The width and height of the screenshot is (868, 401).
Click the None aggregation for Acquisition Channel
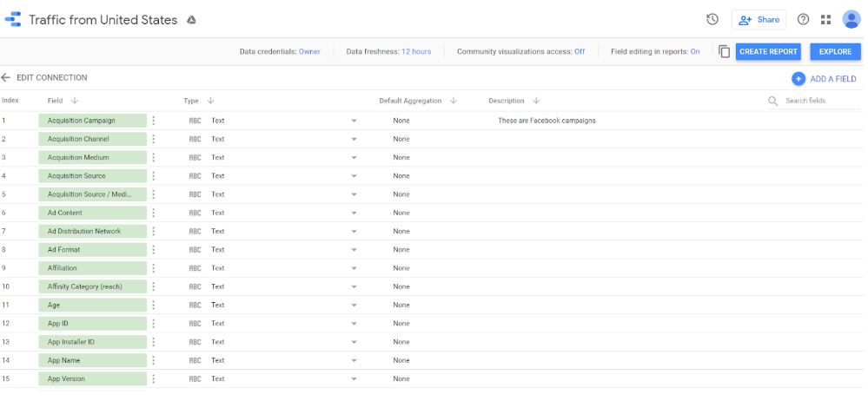point(401,139)
